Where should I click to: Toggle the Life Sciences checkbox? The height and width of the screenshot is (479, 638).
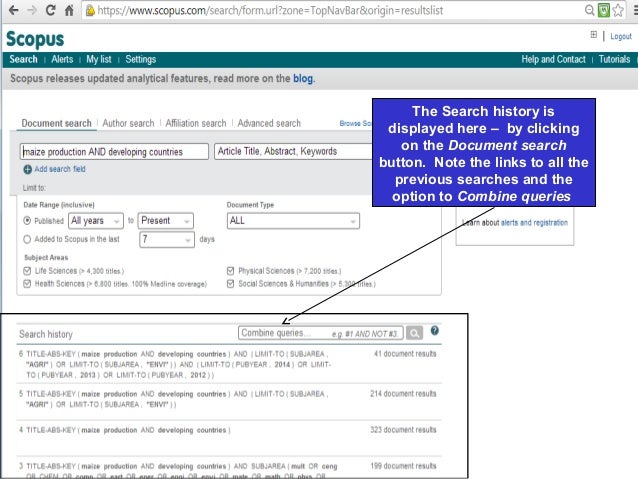click(x=27, y=271)
